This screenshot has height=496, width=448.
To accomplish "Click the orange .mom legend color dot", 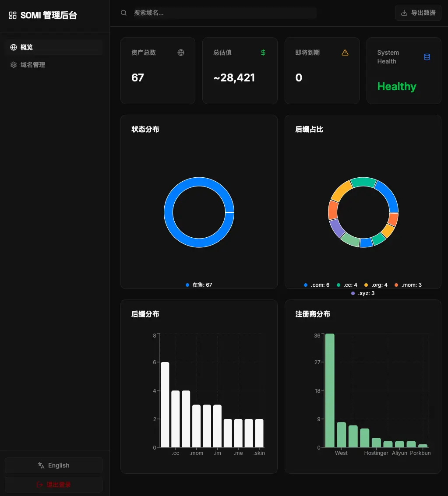I will click(x=396, y=285).
